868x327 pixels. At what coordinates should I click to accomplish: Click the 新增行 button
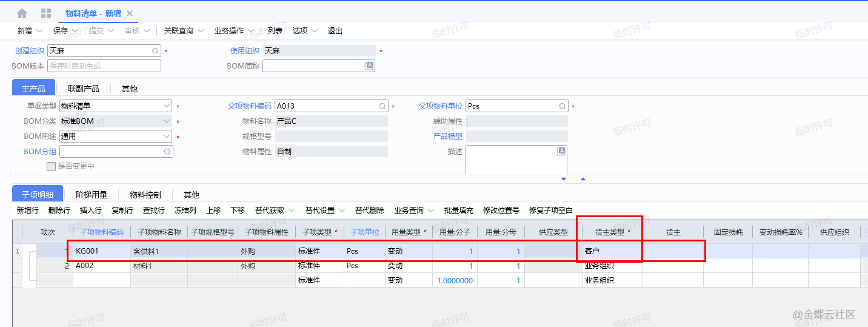coord(28,211)
